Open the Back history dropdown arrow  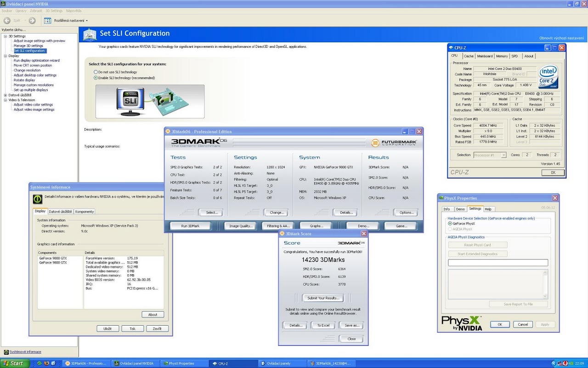(x=24, y=21)
